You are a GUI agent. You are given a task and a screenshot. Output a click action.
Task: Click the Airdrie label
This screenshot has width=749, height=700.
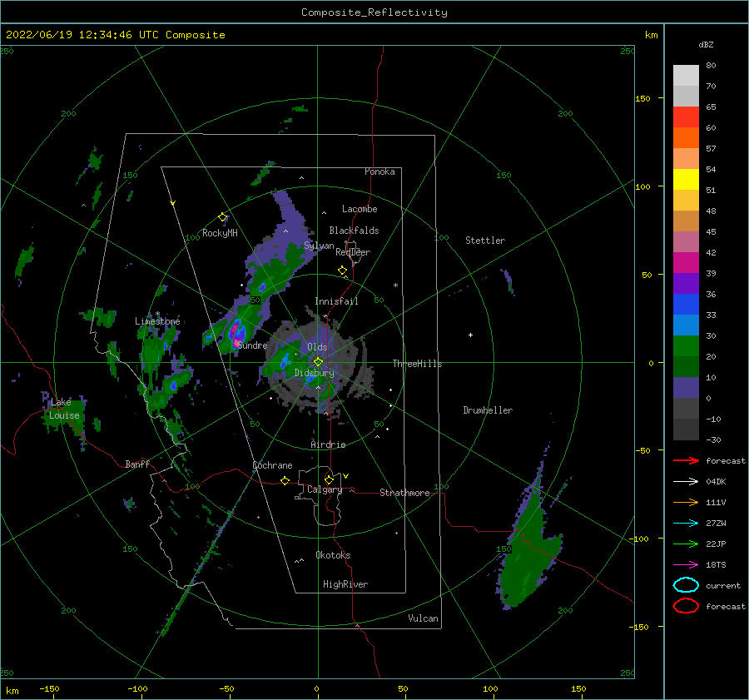pyautogui.click(x=328, y=444)
